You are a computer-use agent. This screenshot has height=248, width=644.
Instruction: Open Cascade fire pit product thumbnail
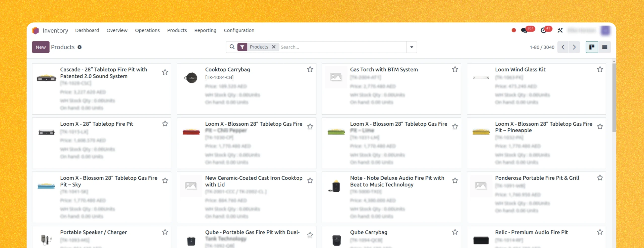coord(46,78)
